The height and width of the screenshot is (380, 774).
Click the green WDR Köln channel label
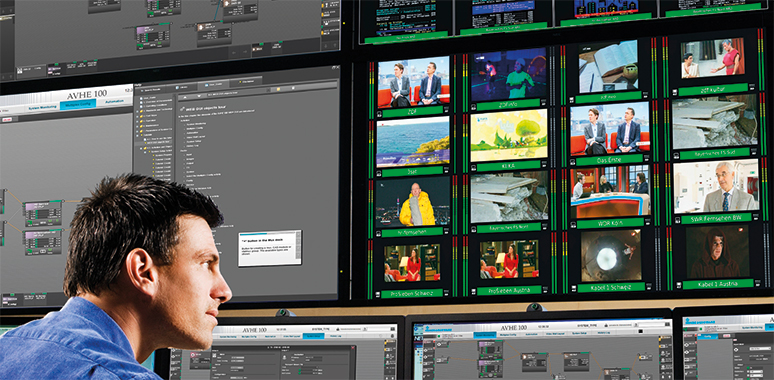pos(611,223)
